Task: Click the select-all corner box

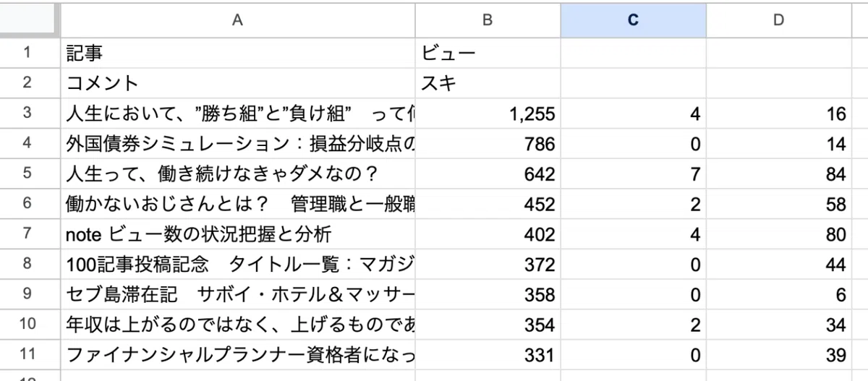Action: coord(30,20)
